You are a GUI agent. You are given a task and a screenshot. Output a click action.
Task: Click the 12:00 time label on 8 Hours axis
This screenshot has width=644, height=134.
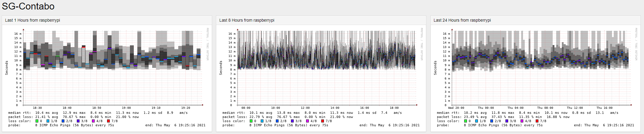[x=305, y=108]
